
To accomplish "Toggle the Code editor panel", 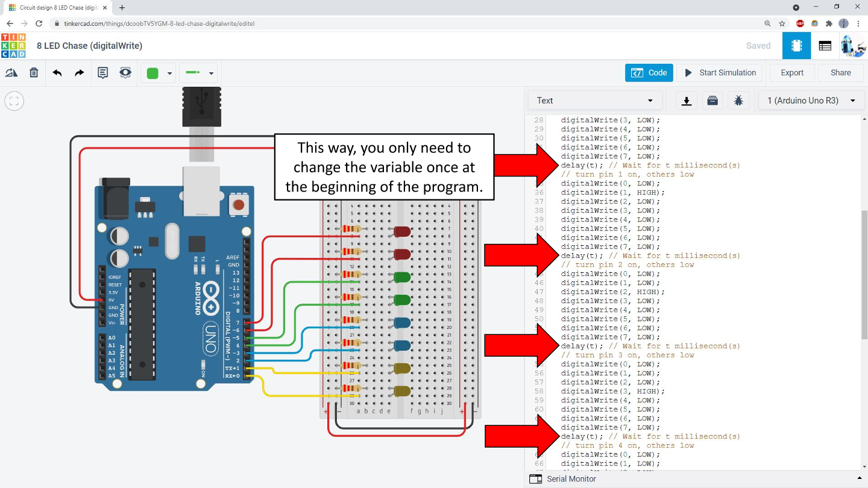I will pyautogui.click(x=649, y=73).
